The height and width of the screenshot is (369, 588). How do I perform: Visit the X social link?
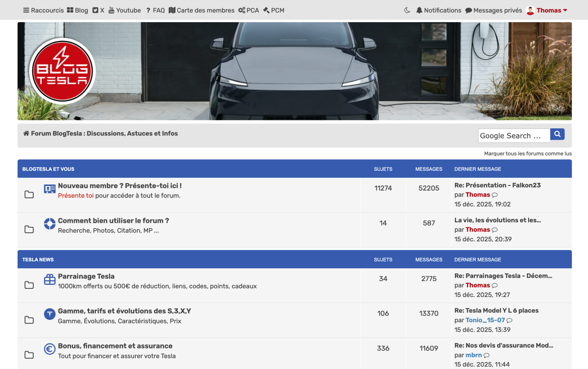click(x=98, y=10)
